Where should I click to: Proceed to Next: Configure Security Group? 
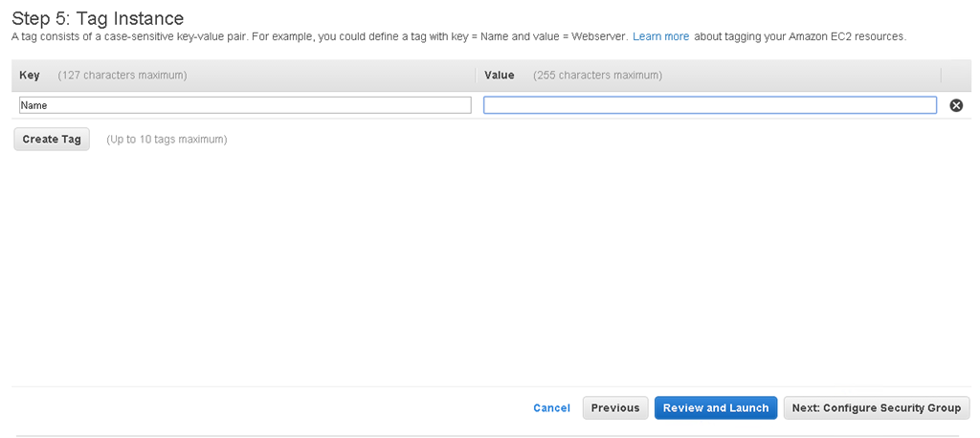(877, 408)
